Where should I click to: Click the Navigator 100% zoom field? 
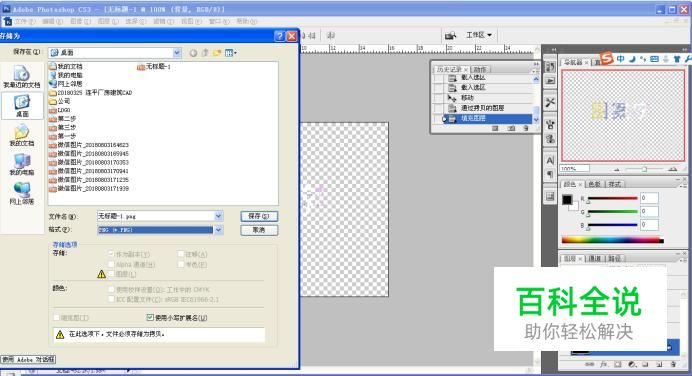point(574,169)
